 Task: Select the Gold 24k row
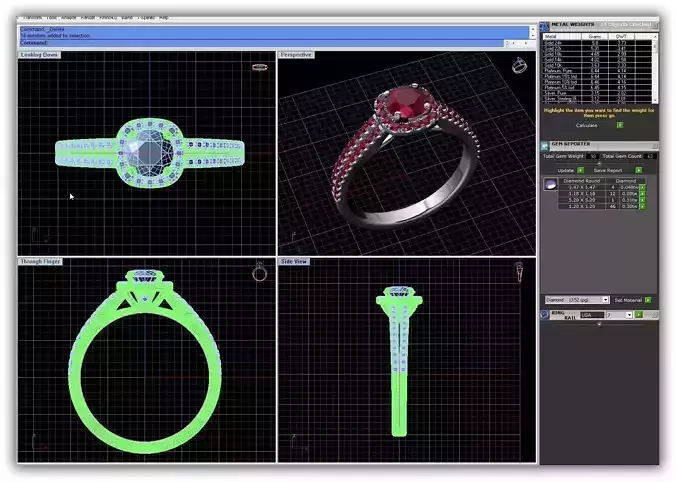click(x=598, y=43)
